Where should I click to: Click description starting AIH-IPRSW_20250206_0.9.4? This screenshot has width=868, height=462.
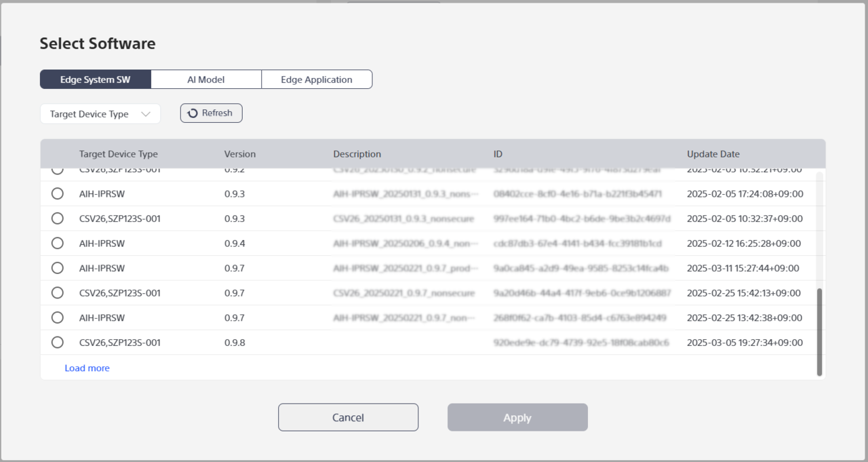pos(406,244)
